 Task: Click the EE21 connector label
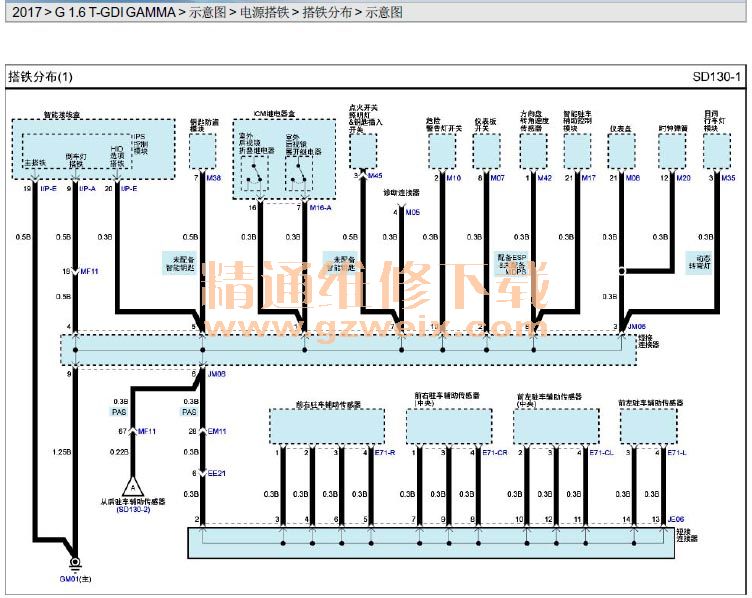(x=216, y=473)
